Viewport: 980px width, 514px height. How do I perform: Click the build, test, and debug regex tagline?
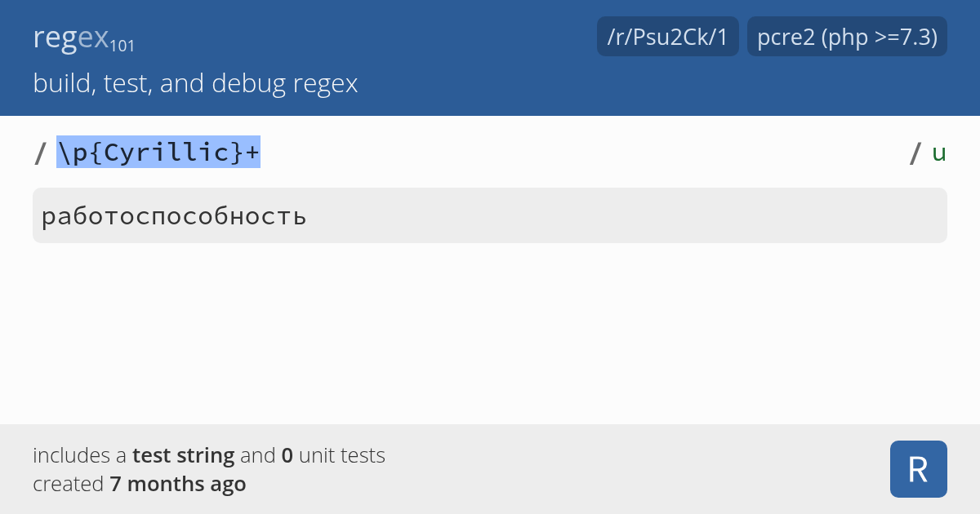click(x=195, y=82)
